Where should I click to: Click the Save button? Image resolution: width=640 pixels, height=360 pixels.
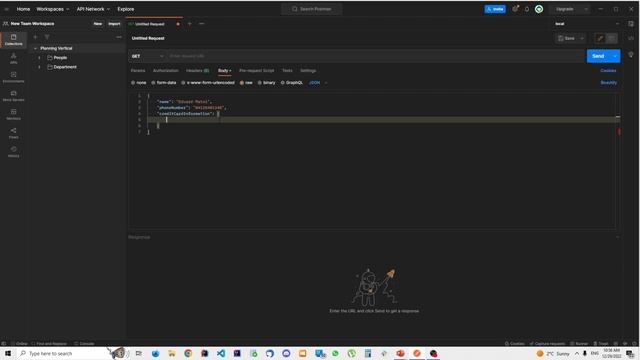pos(567,38)
